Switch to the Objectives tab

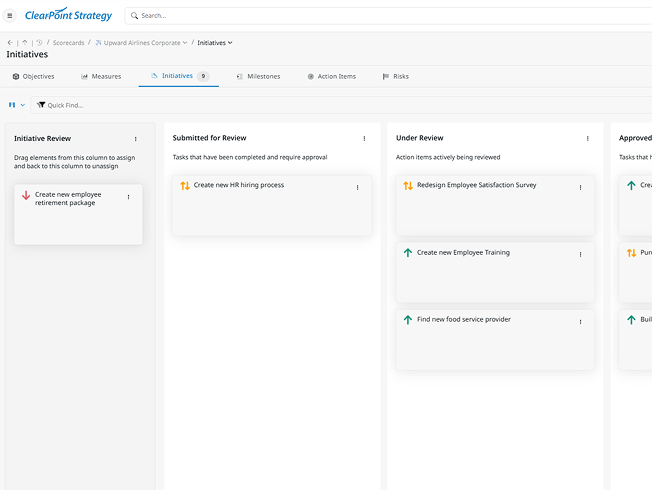(33, 77)
